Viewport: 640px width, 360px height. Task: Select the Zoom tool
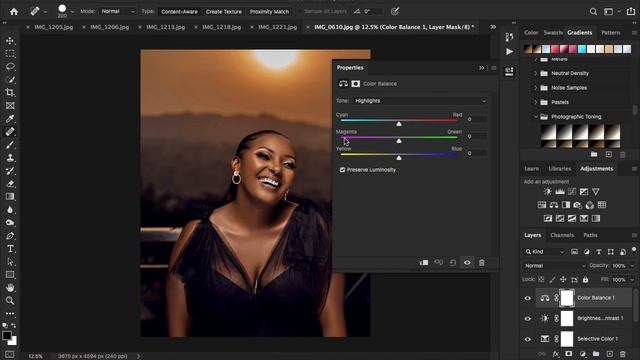[x=10, y=301]
